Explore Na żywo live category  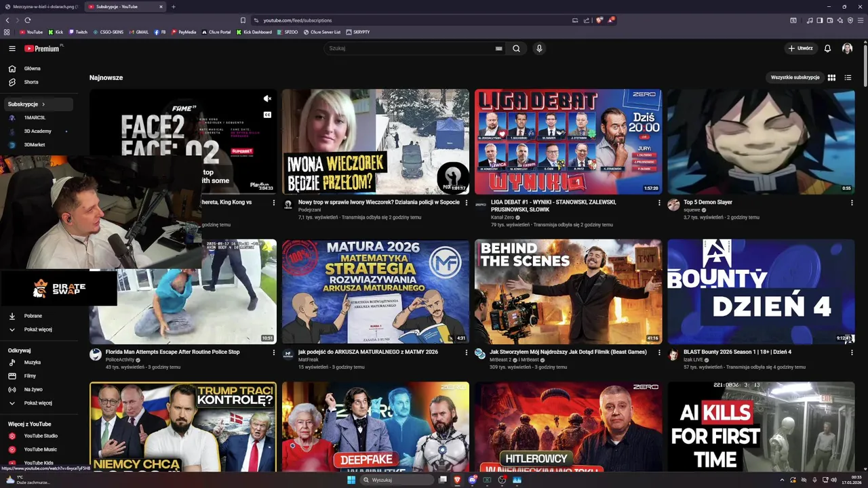coord(38,390)
